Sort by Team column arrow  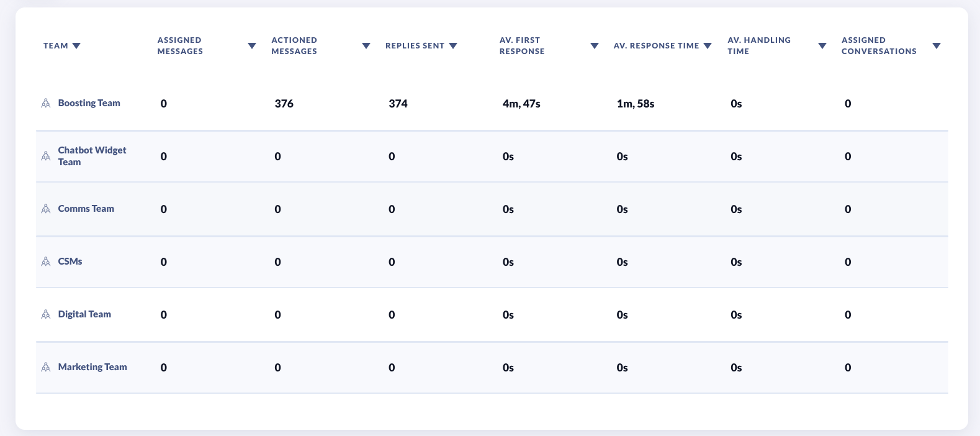(76, 46)
